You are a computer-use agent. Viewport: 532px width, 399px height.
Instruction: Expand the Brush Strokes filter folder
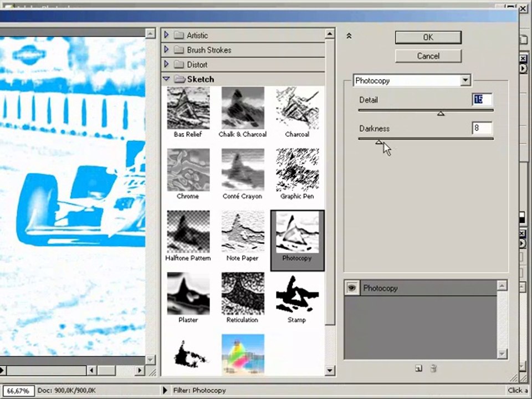pos(166,49)
